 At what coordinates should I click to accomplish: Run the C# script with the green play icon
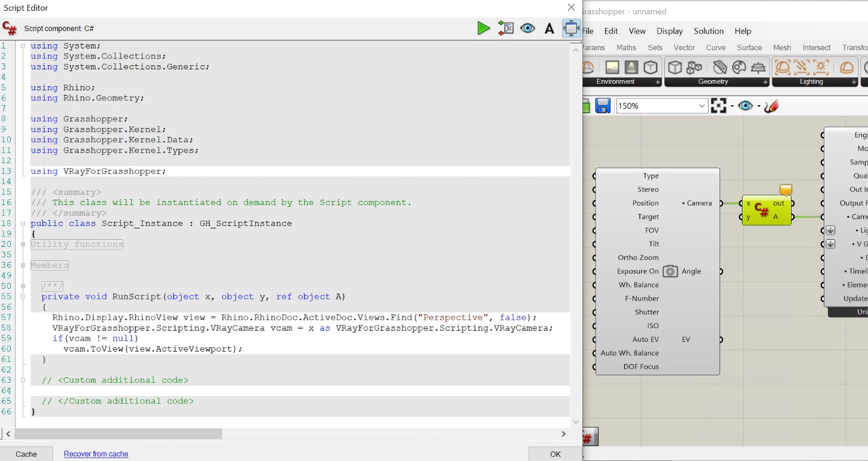[x=483, y=28]
